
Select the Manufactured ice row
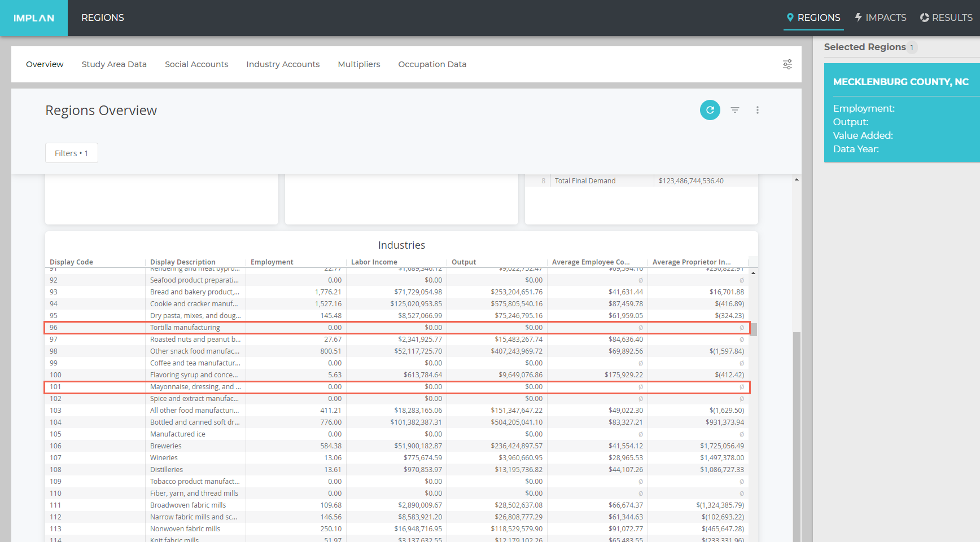[397, 434]
